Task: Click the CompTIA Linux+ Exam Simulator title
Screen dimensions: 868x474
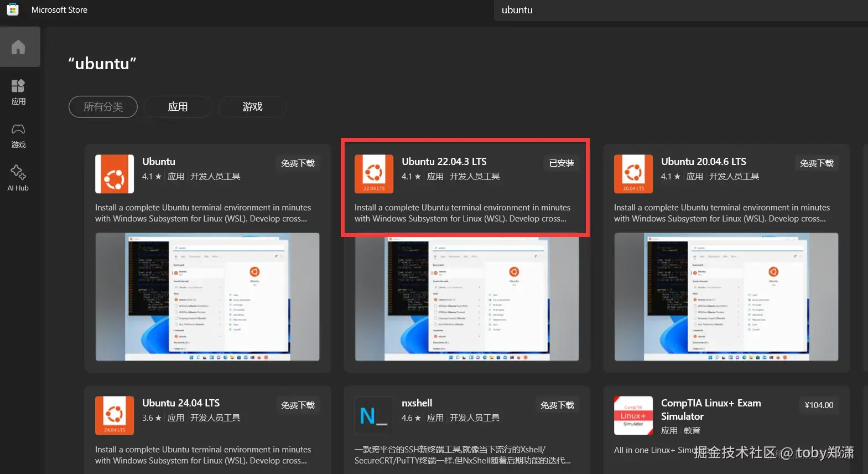Action: pyautogui.click(x=711, y=410)
